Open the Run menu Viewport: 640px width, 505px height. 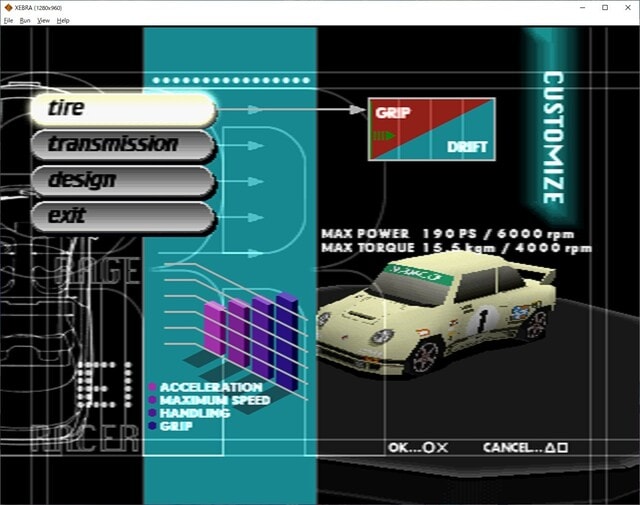(25, 20)
